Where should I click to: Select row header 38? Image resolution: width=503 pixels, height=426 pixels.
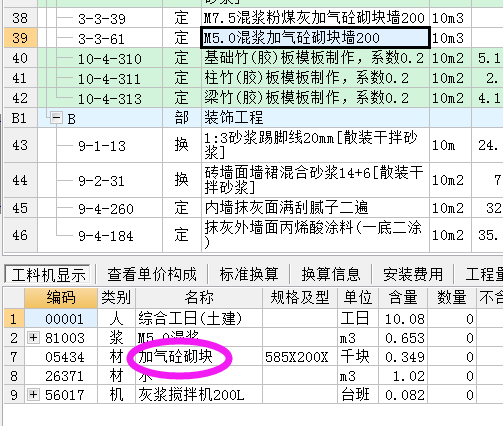(20, 18)
